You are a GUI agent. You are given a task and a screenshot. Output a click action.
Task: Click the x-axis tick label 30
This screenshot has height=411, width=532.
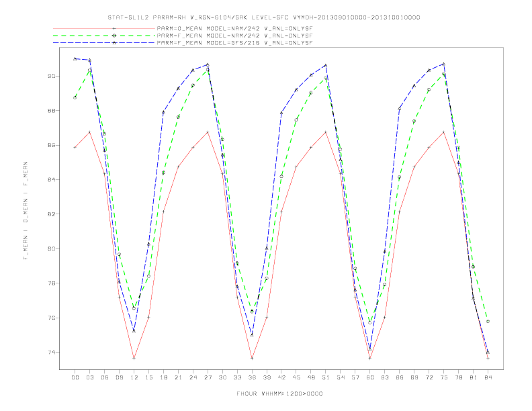point(222,377)
